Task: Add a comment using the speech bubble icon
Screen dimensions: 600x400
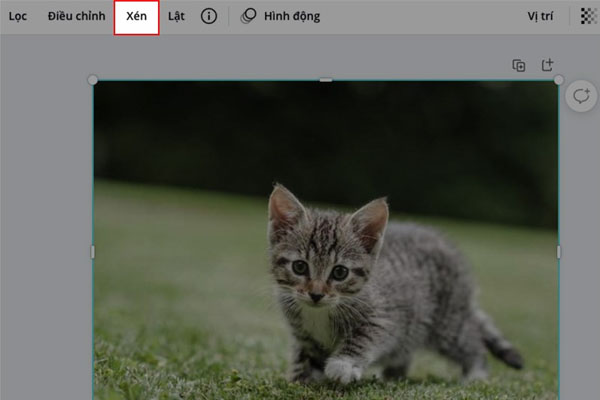Action: tap(580, 96)
